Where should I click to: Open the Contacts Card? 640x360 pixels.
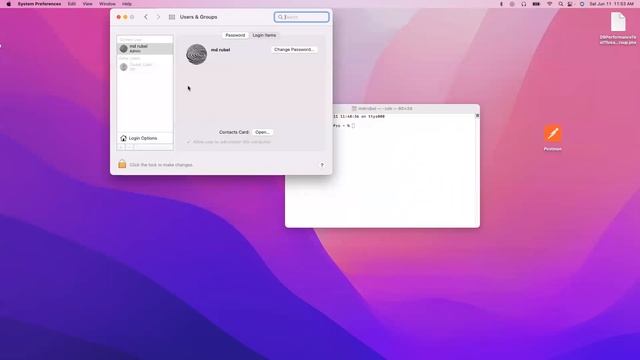pyautogui.click(x=262, y=132)
